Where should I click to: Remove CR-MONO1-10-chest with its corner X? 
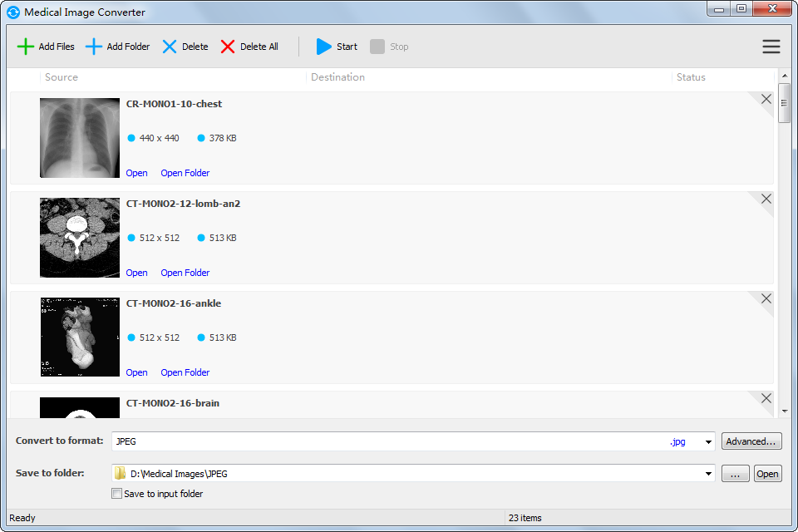click(766, 100)
